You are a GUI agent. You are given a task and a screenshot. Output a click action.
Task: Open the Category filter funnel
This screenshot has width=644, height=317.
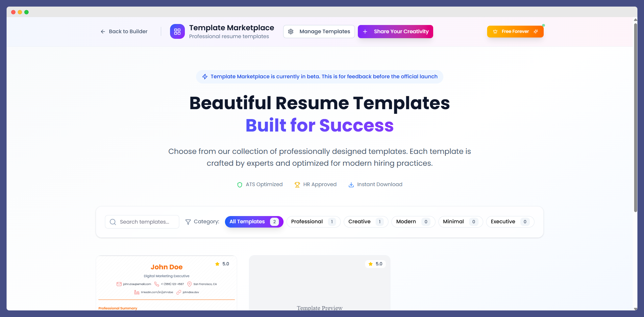click(x=188, y=222)
